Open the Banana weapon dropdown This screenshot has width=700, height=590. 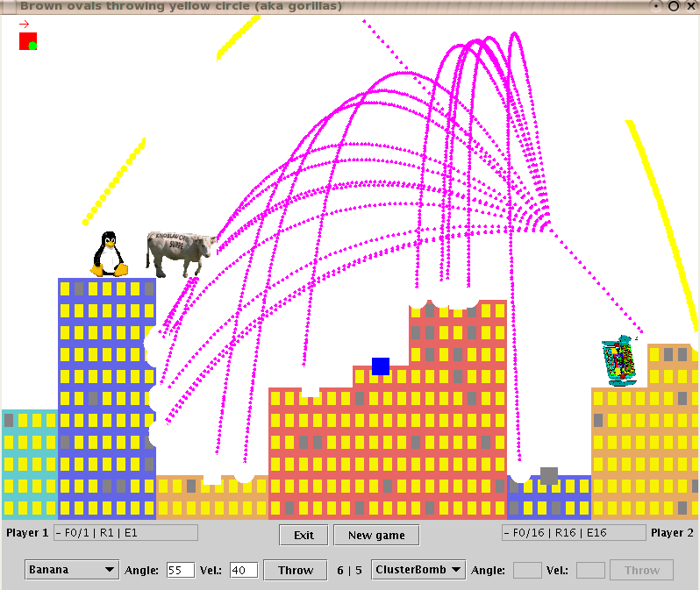click(x=72, y=570)
